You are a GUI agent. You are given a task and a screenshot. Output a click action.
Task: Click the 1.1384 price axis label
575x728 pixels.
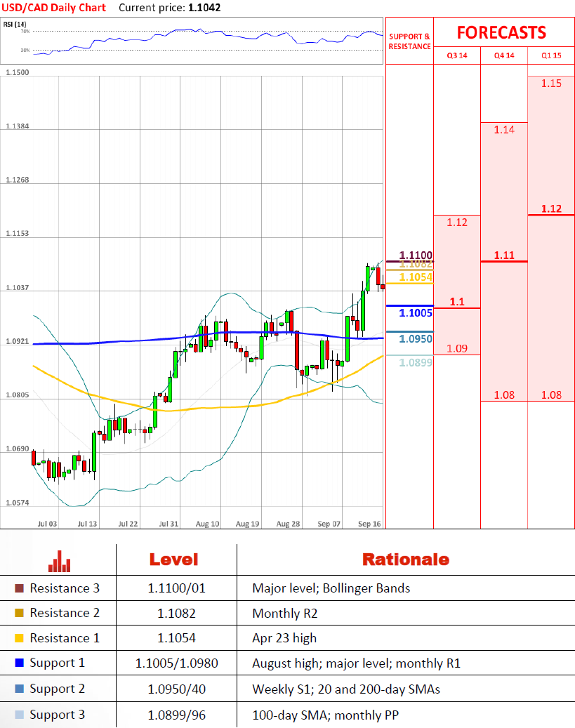tap(17, 126)
